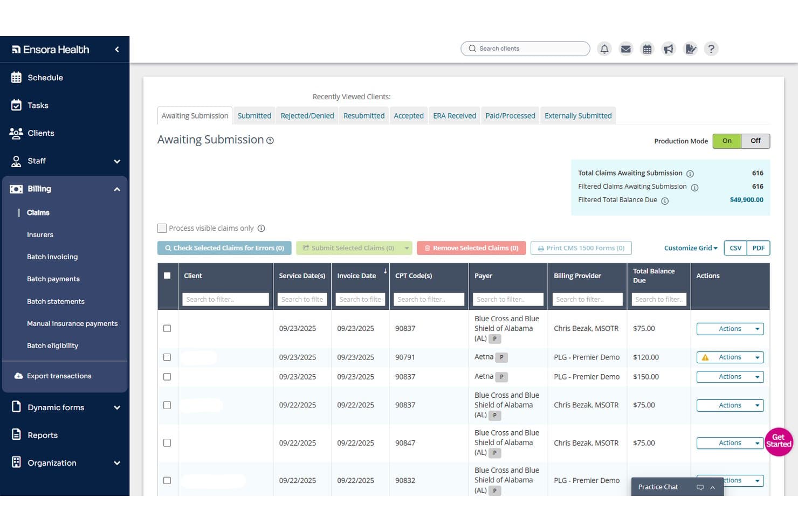798x532 pixels.
Task: Expand the Organization chevron
Action: tap(117, 463)
